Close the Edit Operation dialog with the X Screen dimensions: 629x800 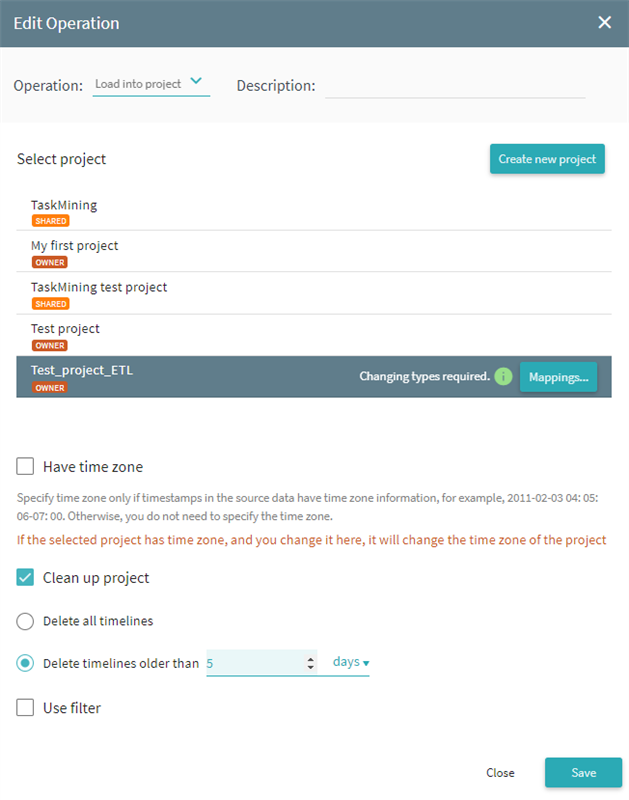click(605, 22)
